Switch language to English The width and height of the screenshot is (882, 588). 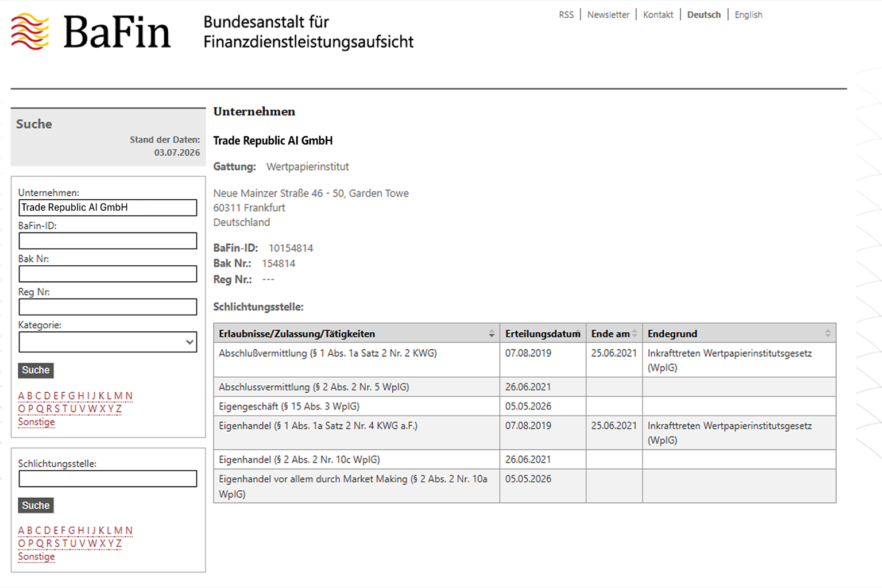click(x=748, y=15)
